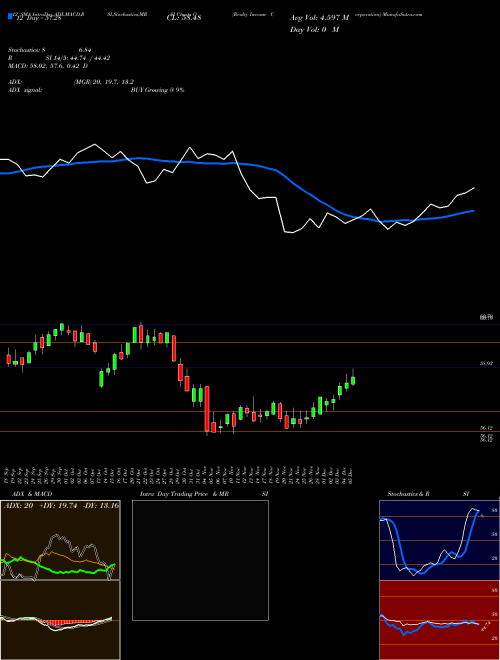The width and height of the screenshot is (500, 660).
Task: Click the blue 12-day SMA line's right end
Action: (473, 210)
